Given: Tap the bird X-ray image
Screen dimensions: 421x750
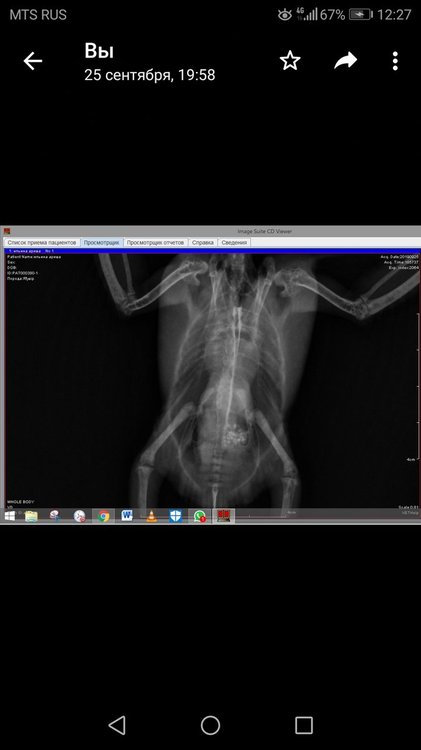Looking at the screenshot, I should point(212,380).
